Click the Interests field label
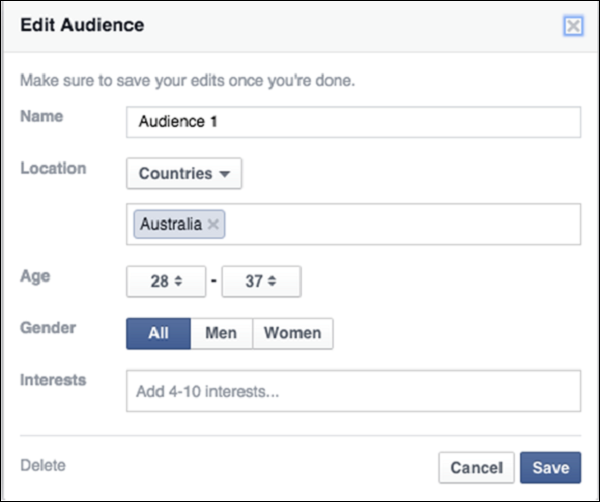This screenshot has height=502, width=600. point(53,380)
